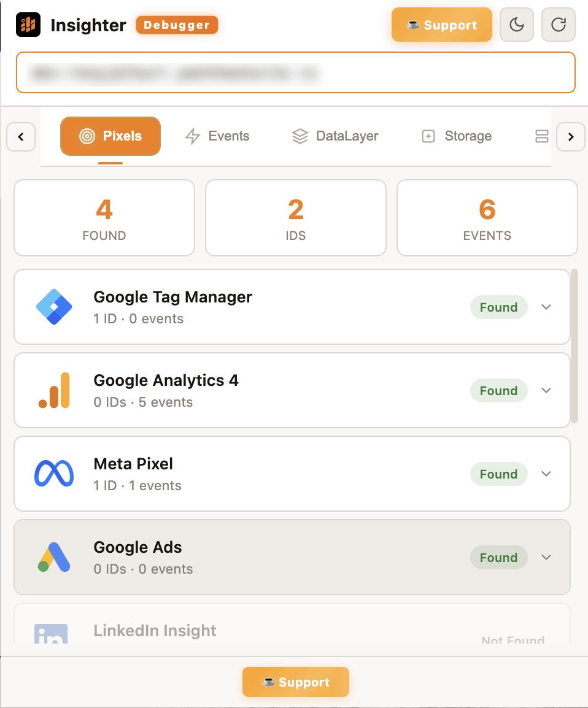
Task: Click the Google Tag Manager logo
Action: coord(54,307)
